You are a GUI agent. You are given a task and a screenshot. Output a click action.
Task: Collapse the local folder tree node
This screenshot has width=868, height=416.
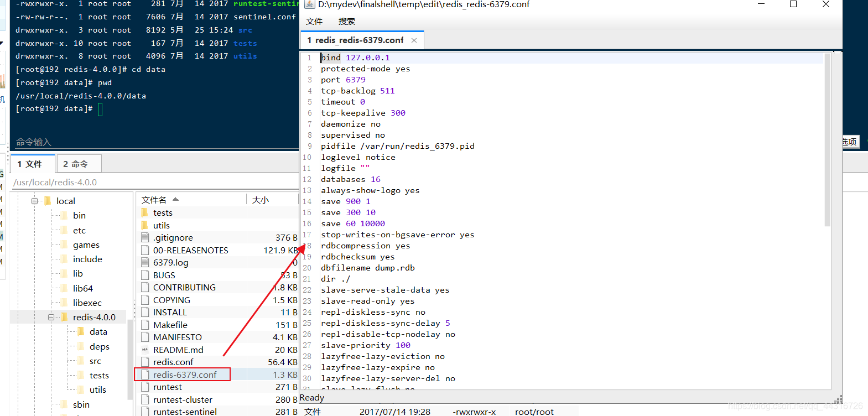pos(34,201)
